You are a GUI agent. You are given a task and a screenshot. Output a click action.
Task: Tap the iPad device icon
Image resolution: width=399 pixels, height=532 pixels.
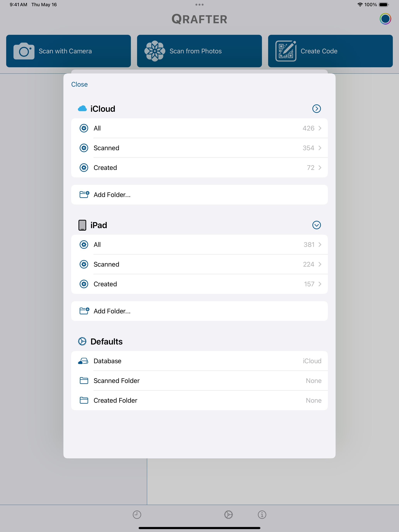(82, 225)
